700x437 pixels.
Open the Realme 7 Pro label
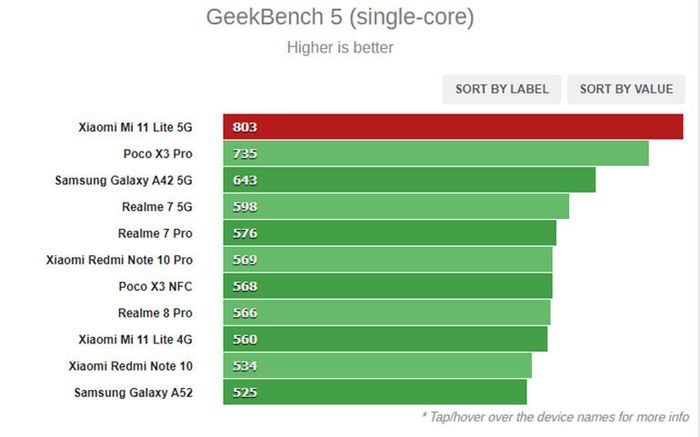(155, 233)
